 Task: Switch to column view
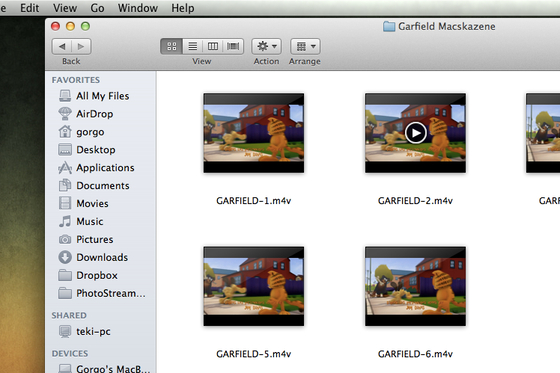pyautogui.click(x=213, y=46)
